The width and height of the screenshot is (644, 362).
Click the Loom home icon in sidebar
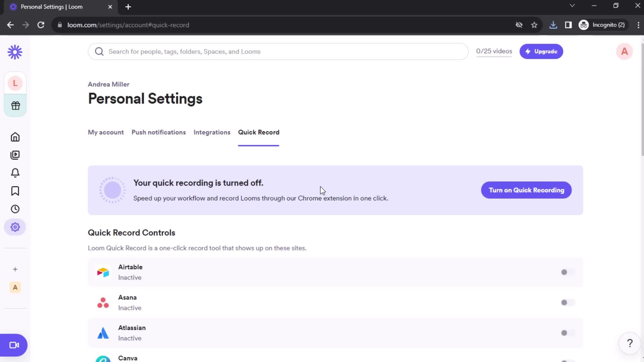point(15,137)
